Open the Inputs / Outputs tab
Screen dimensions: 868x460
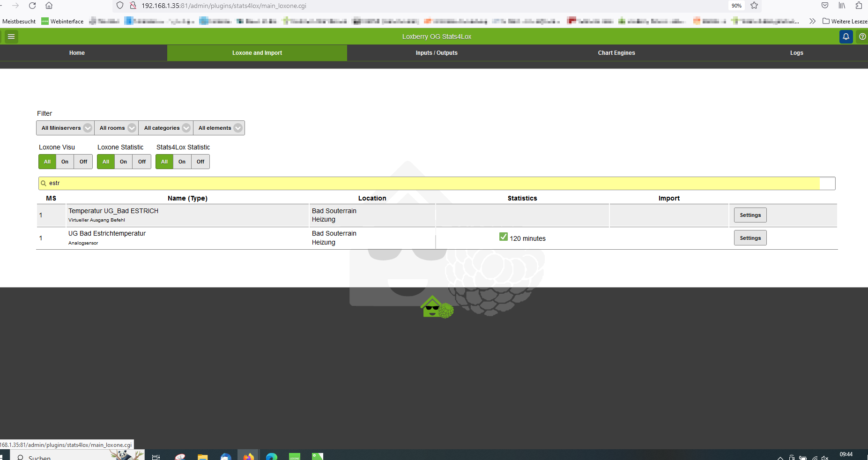tap(437, 53)
